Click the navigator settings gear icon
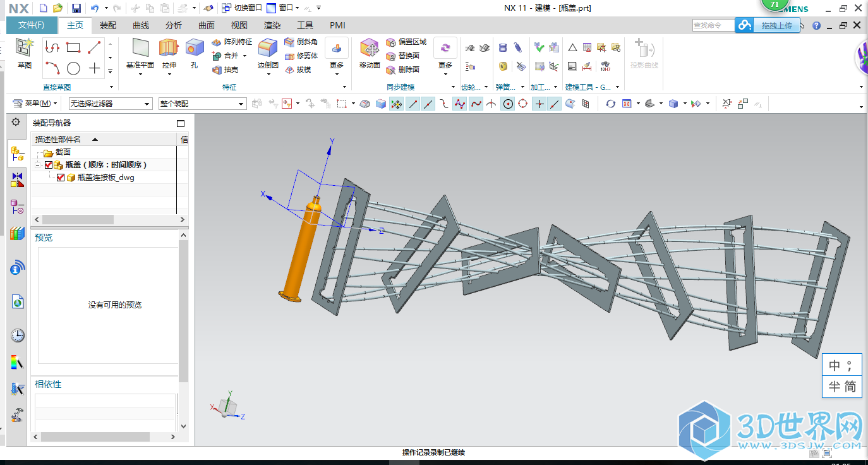Screen dimensions: 868x465 pos(16,123)
